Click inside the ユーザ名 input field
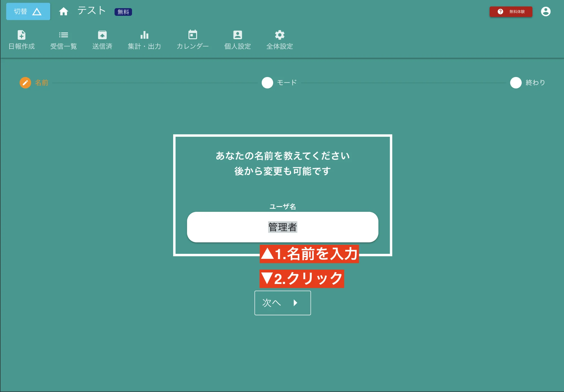Screen dimensions: 564x392 (282, 227)
